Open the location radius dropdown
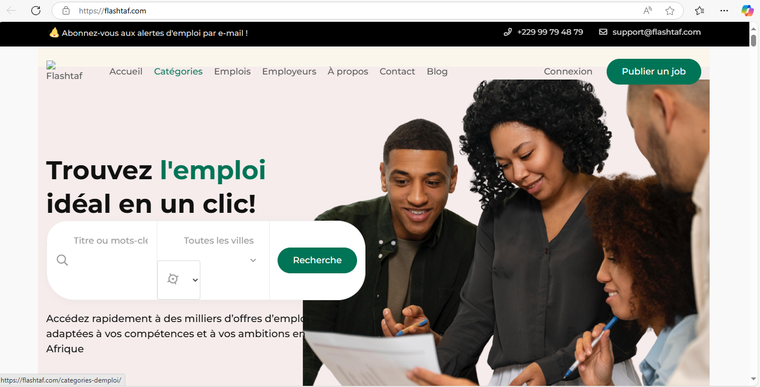Image resolution: width=760 pixels, height=387 pixels. [x=179, y=280]
